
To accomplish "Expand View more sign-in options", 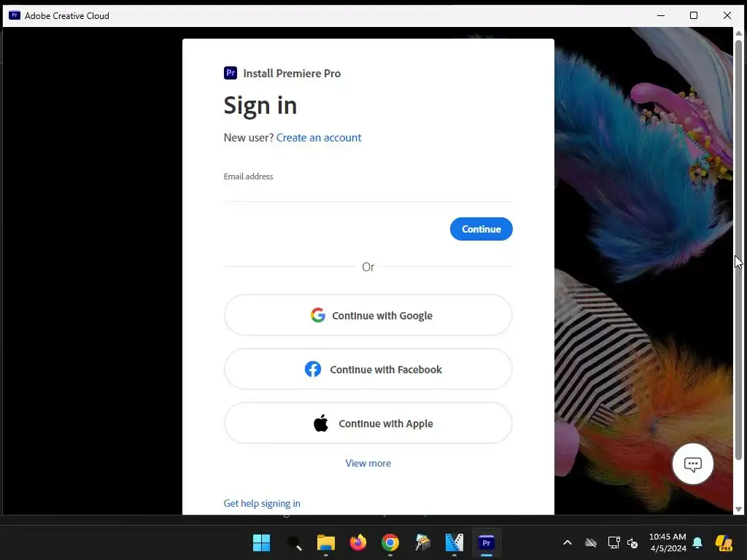I will [x=368, y=463].
